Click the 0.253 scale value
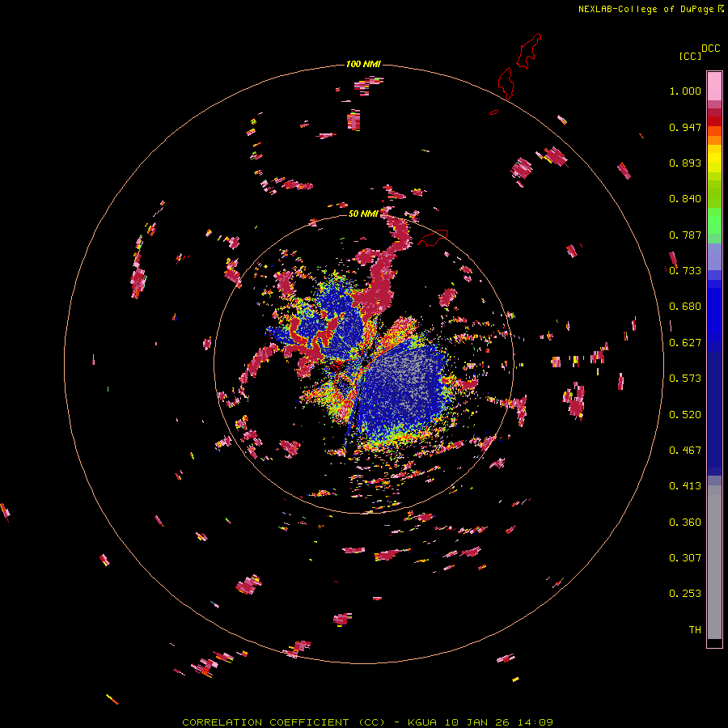The height and width of the screenshot is (728, 728). [x=685, y=594]
